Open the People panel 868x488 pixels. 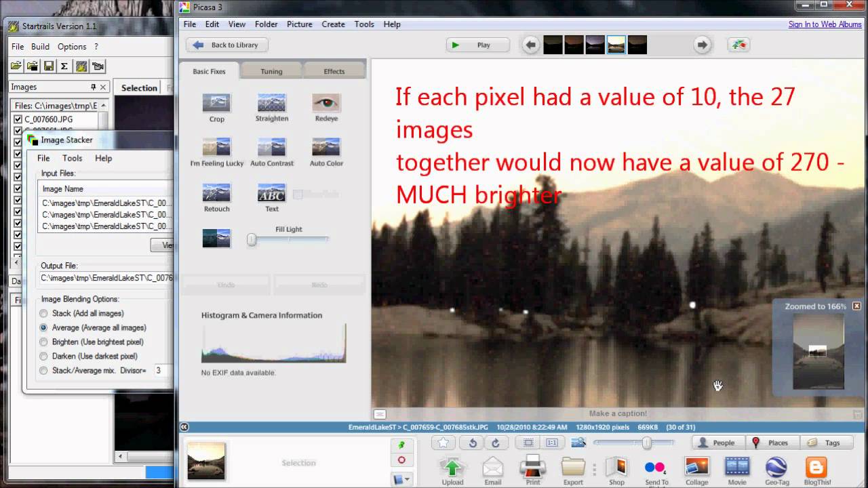[x=718, y=443]
